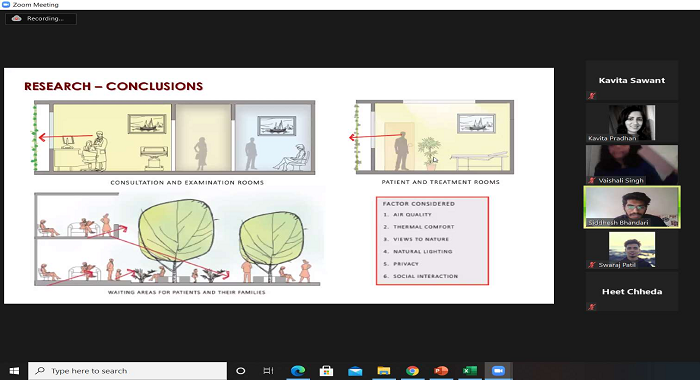The image size is (700, 380).
Task: Click muted mic icon on Swaraj Patil
Action: click(x=592, y=265)
